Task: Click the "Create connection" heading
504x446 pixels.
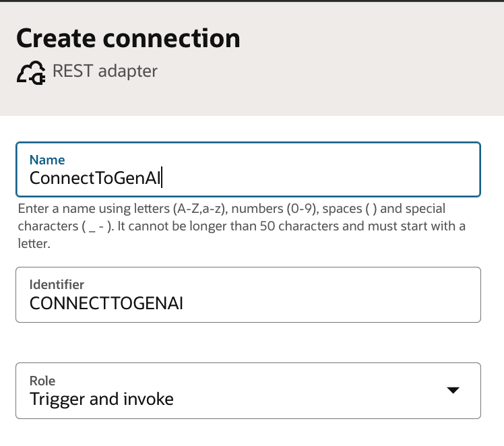Action: (128, 38)
